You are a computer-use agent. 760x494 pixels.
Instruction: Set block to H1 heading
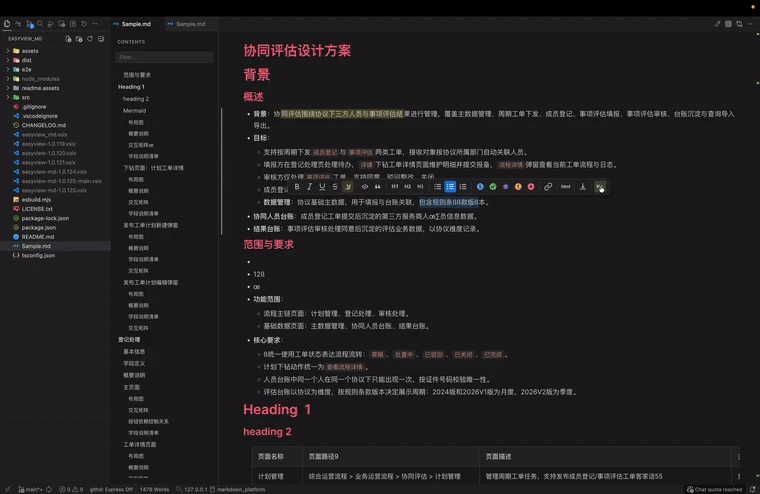[395, 187]
